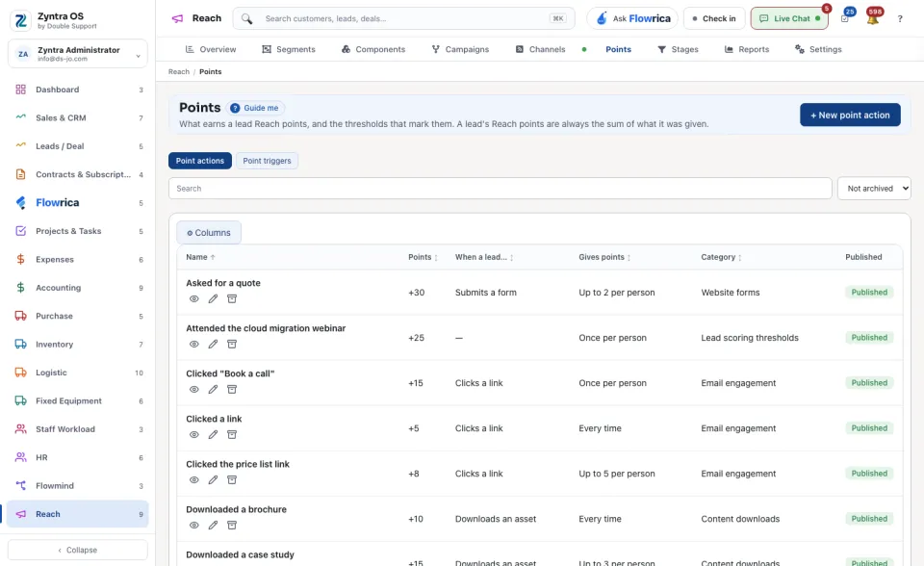Open the Reach Settings tab
Image resolution: width=924 pixels, height=566 pixels.
click(818, 49)
